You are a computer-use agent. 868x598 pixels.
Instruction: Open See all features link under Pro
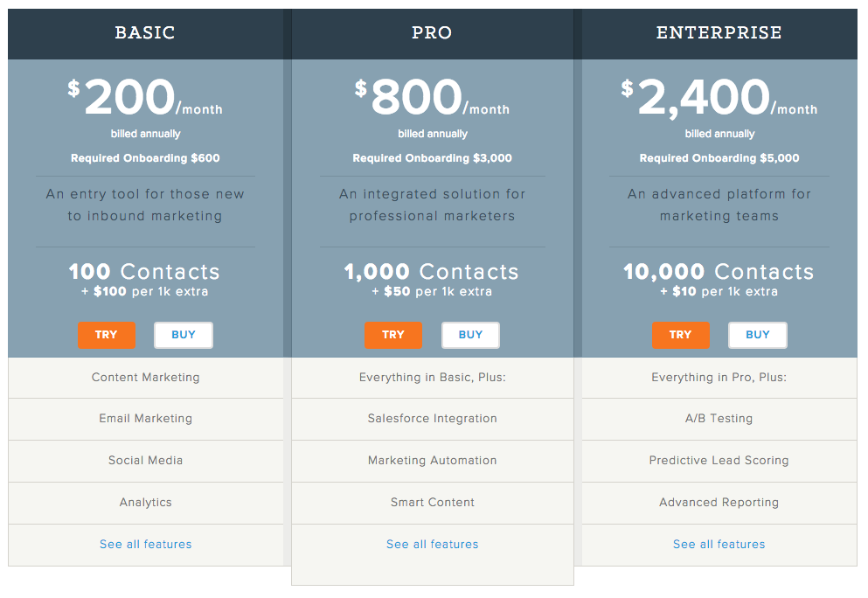tap(433, 544)
